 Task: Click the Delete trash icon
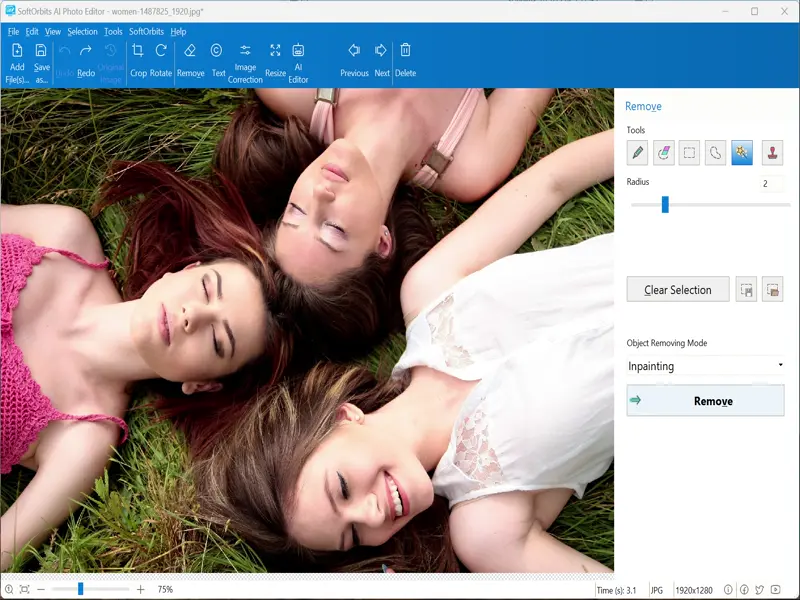[x=405, y=61]
